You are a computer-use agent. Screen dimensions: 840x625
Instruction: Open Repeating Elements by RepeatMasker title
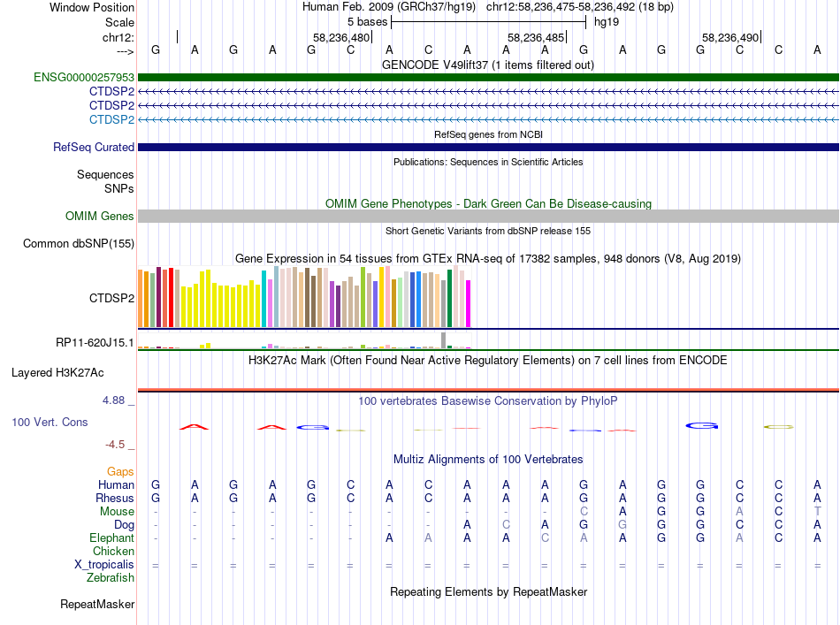(488, 591)
